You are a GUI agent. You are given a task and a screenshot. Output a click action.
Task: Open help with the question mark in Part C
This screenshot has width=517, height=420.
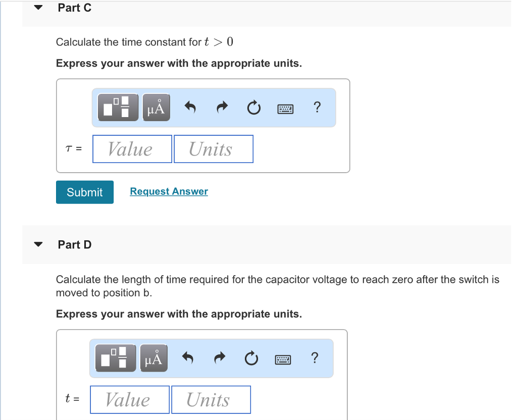pyautogui.click(x=317, y=107)
